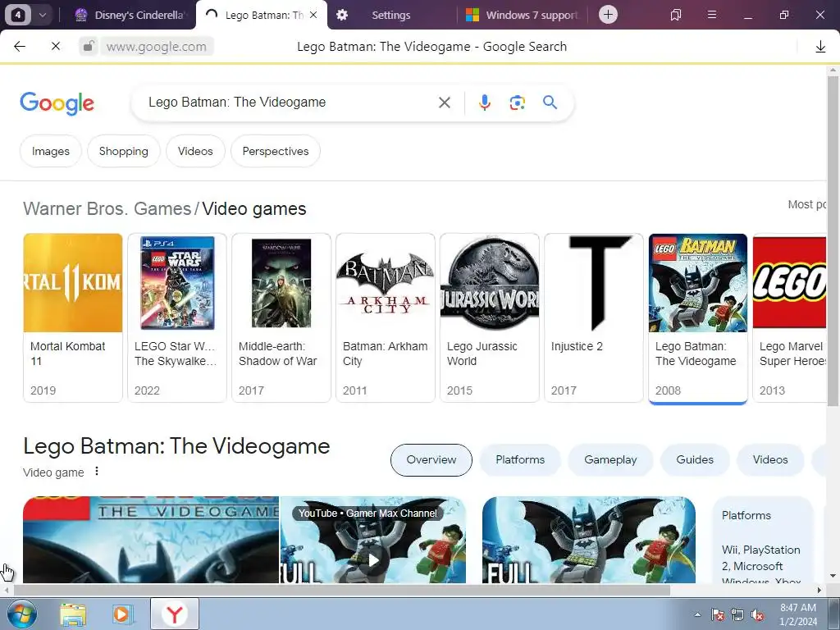Click the Google search text box
The image size is (840, 630).
(290, 103)
